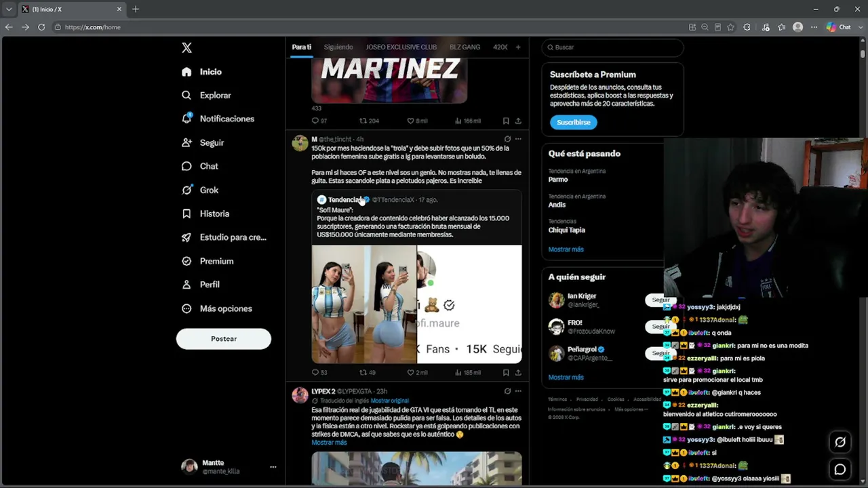Click the Suscribirse premium button
Image resolution: width=868 pixels, height=488 pixels.
(x=574, y=123)
